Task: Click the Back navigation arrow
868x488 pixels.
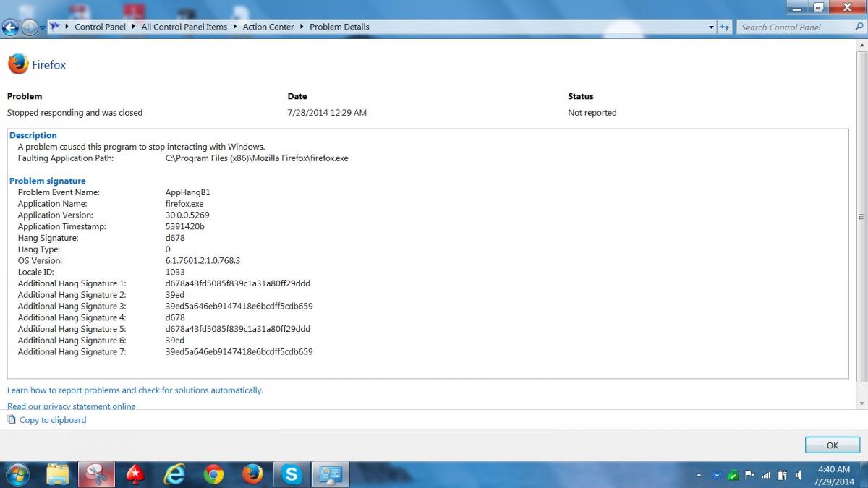Action: coord(10,27)
